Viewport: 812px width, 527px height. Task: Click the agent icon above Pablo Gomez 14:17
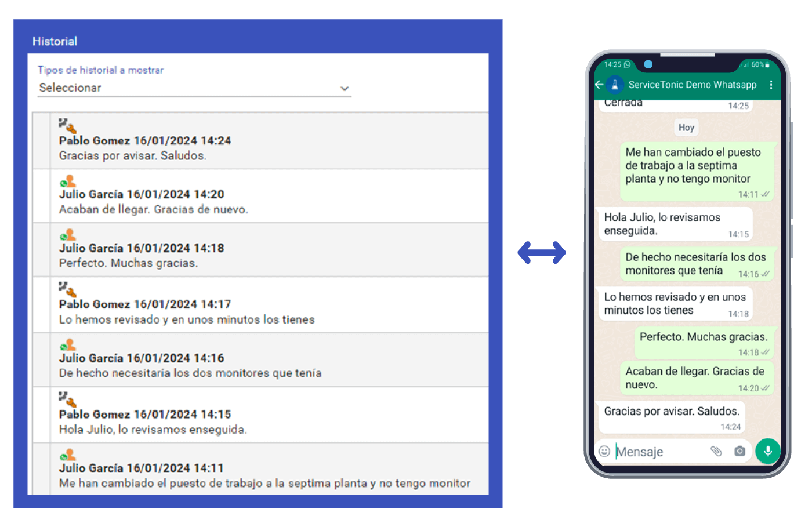pos(67,289)
